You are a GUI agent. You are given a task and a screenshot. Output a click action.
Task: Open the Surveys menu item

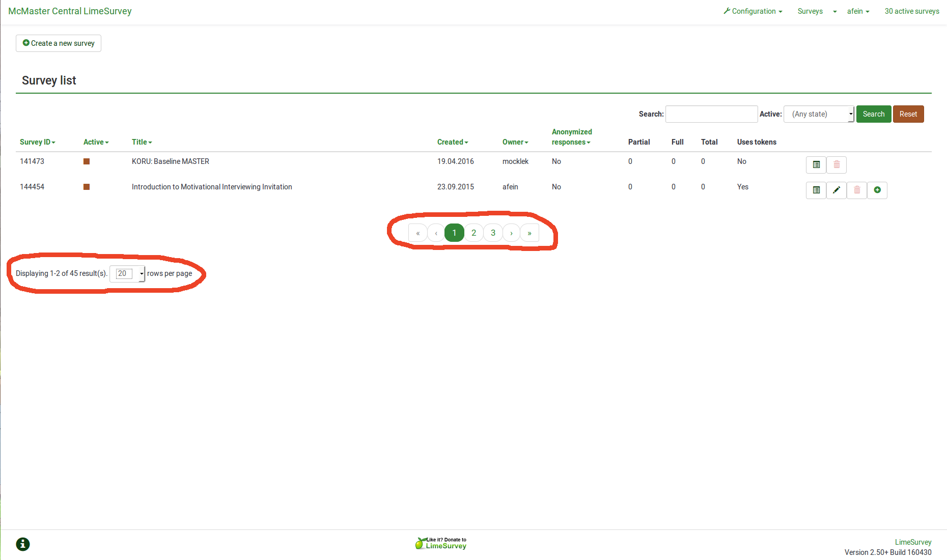coord(810,11)
